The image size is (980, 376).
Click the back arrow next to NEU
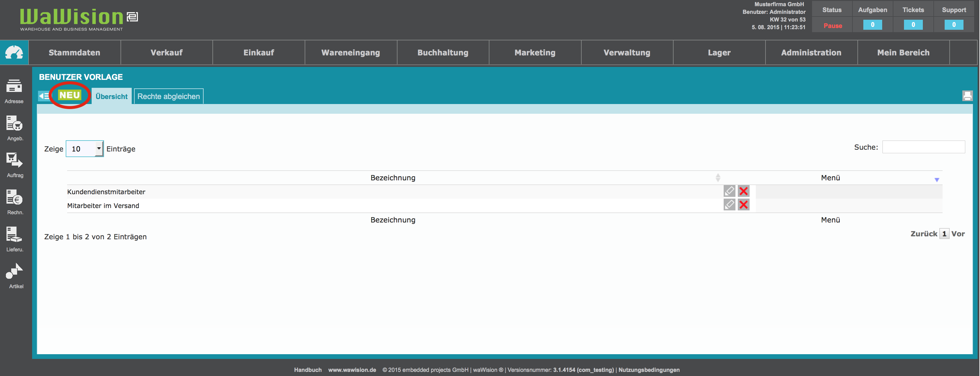[x=44, y=96]
